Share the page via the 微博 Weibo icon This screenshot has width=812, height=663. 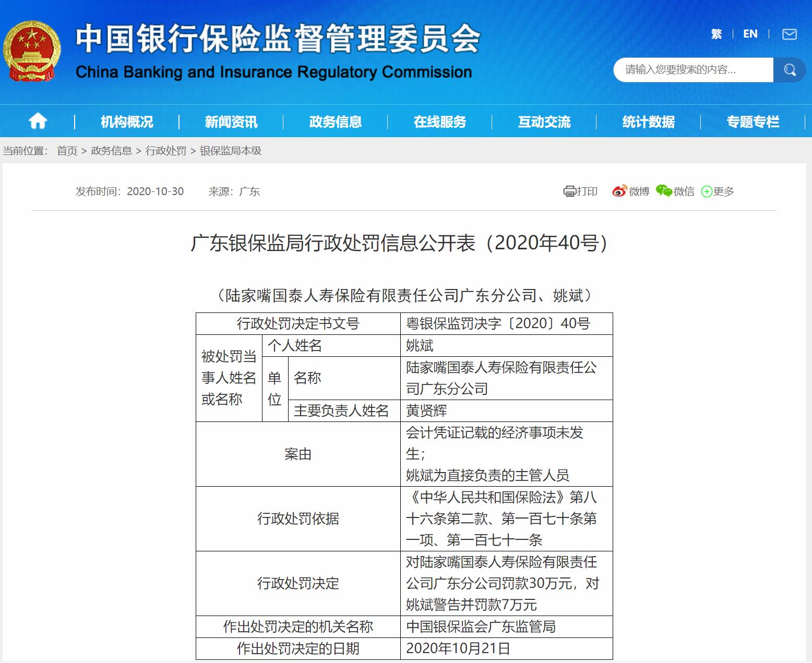click(x=619, y=191)
